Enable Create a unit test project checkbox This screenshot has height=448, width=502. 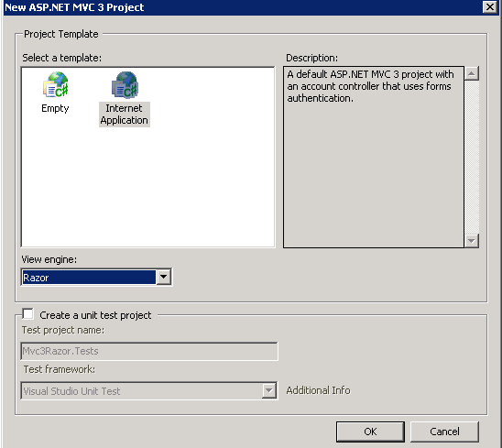[27, 314]
